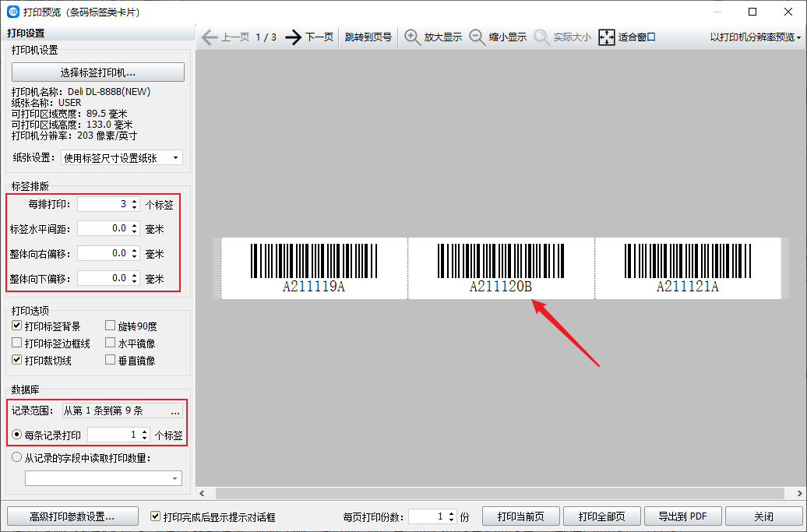807x532 pixels.
Task: Open 高级打印参数设置 dialog
Action: pos(72,516)
